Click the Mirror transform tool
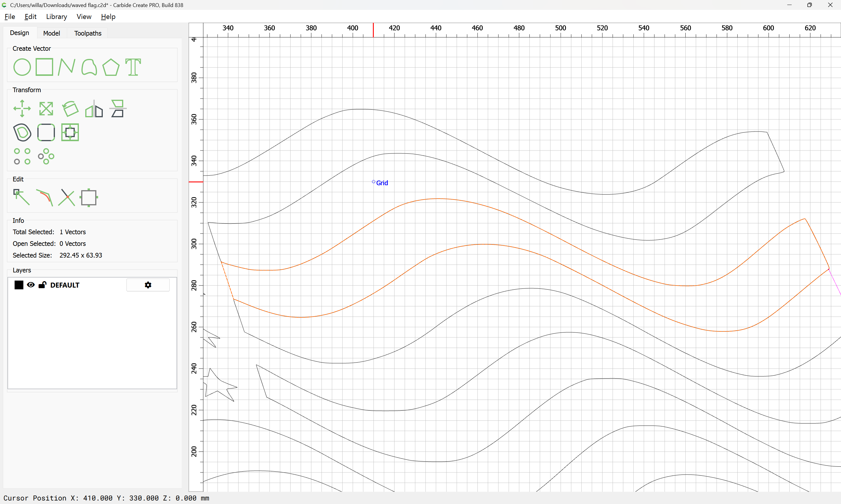Image resolution: width=841 pixels, height=504 pixels. [x=94, y=109]
